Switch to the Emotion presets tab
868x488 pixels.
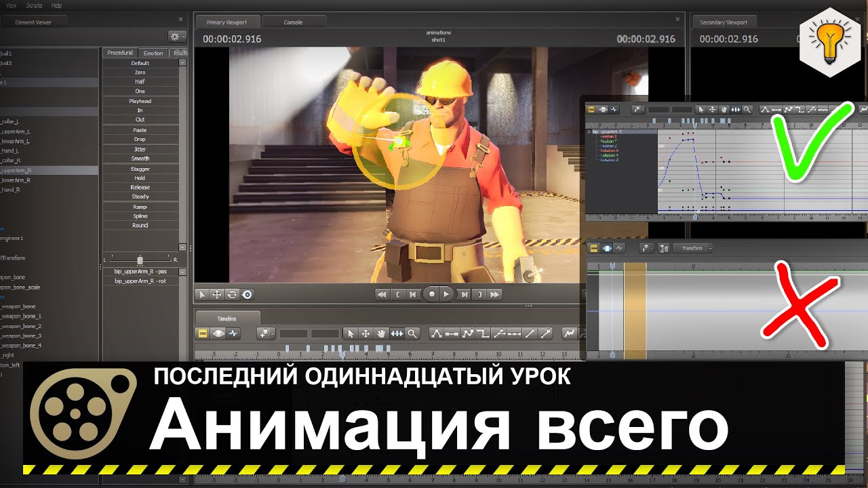point(153,53)
